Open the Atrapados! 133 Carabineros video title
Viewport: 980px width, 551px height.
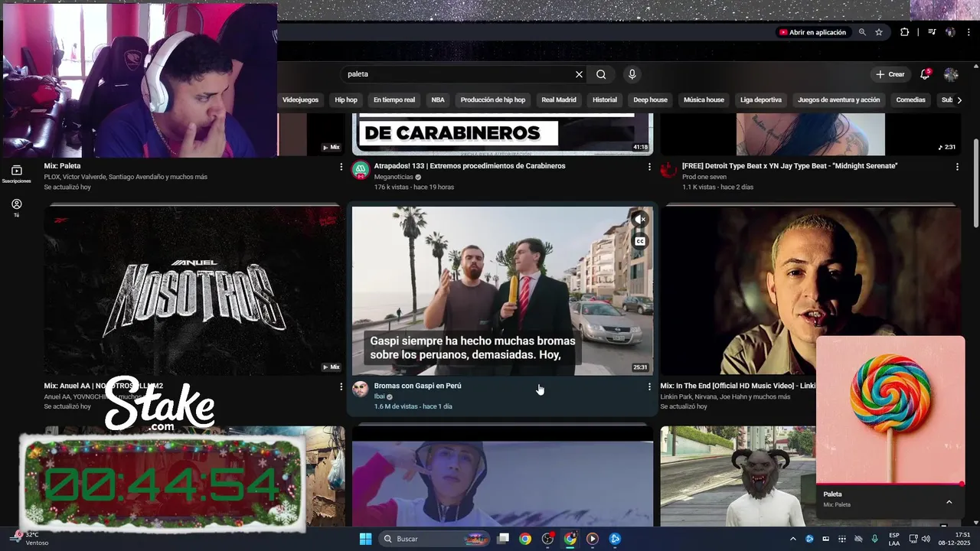469,165
